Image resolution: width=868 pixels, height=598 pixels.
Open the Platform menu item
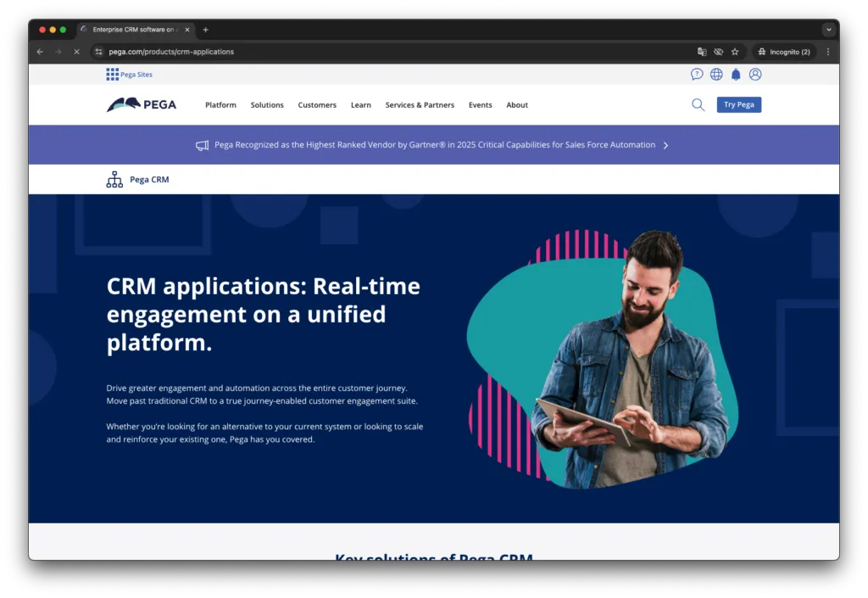[220, 104]
